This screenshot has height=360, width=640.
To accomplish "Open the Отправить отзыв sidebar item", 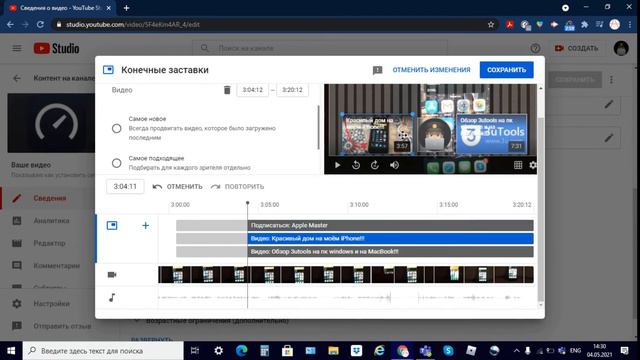I will [48, 326].
